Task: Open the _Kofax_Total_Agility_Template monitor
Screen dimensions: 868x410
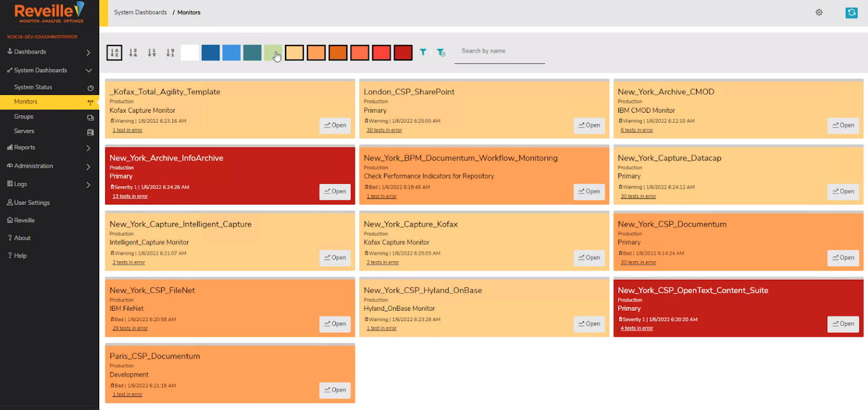Action: coord(335,125)
